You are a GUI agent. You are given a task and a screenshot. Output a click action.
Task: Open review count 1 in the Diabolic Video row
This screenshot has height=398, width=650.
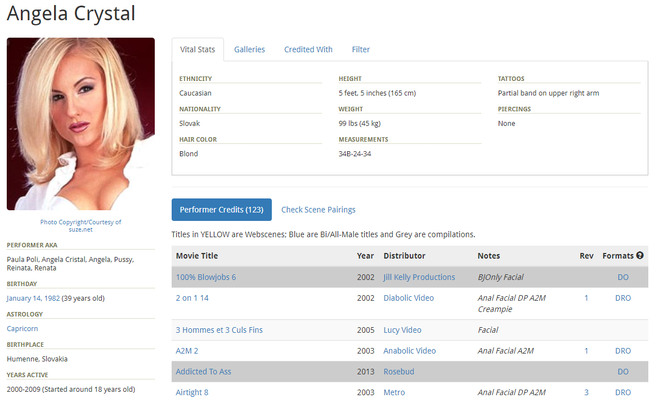[x=586, y=298]
